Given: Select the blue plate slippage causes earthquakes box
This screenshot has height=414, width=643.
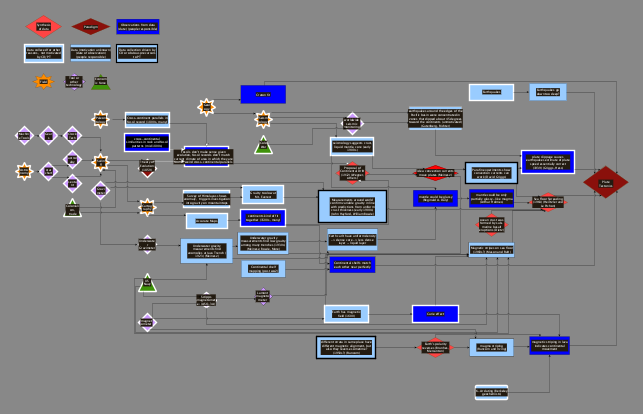Looking at the screenshot, I should click(x=548, y=162).
